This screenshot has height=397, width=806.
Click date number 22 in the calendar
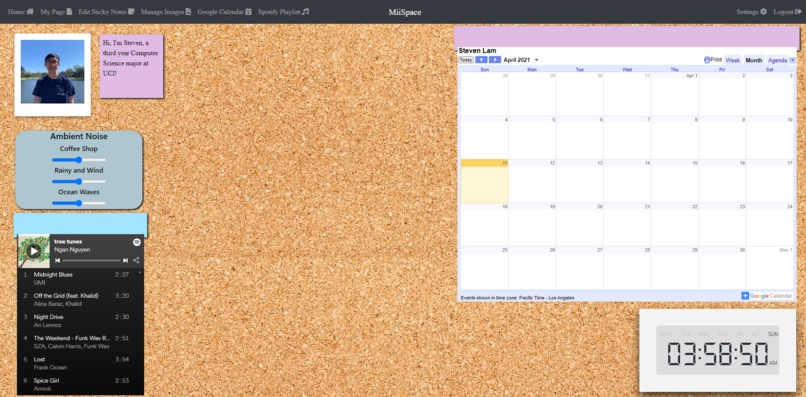694,207
